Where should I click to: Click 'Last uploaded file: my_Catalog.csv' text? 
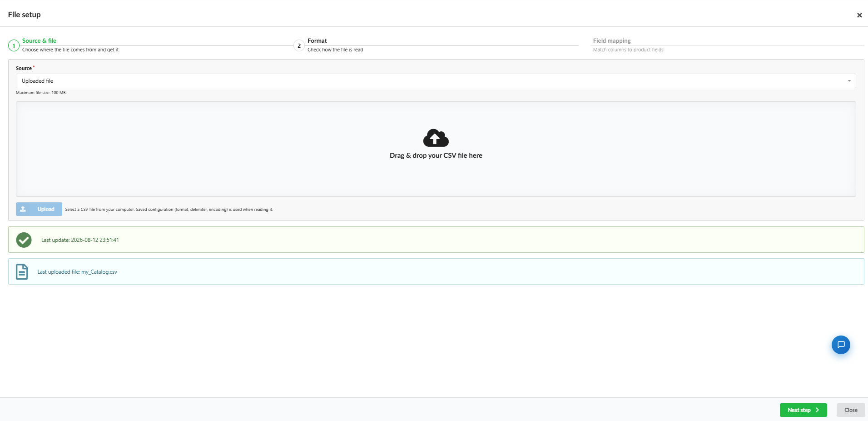click(x=77, y=272)
